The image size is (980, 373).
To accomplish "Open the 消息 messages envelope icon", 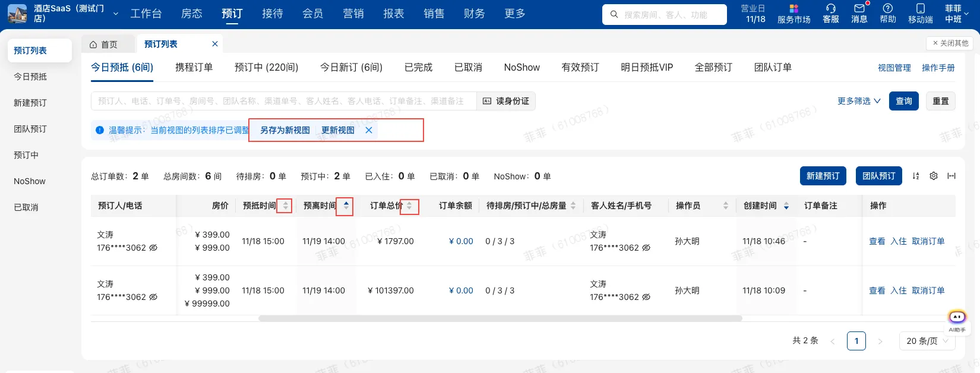I will tap(859, 14).
